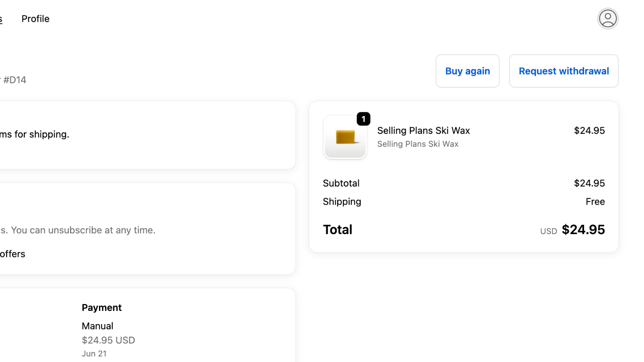The height and width of the screenshot is (362, 644).
Task: Click the Request withdrawal button
Action: tap(563, 71)
